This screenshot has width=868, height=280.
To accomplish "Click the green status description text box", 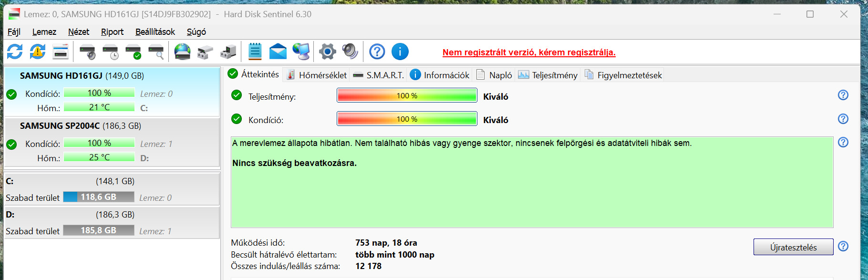I will click(532, 182).
